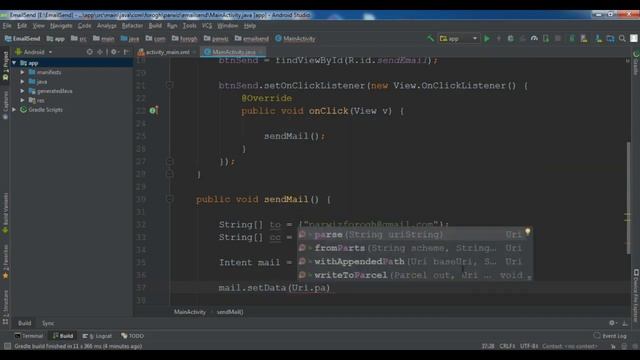Open the TODO tool window
Viewport: 640px width, 360px height.
(x=133, y=336)
